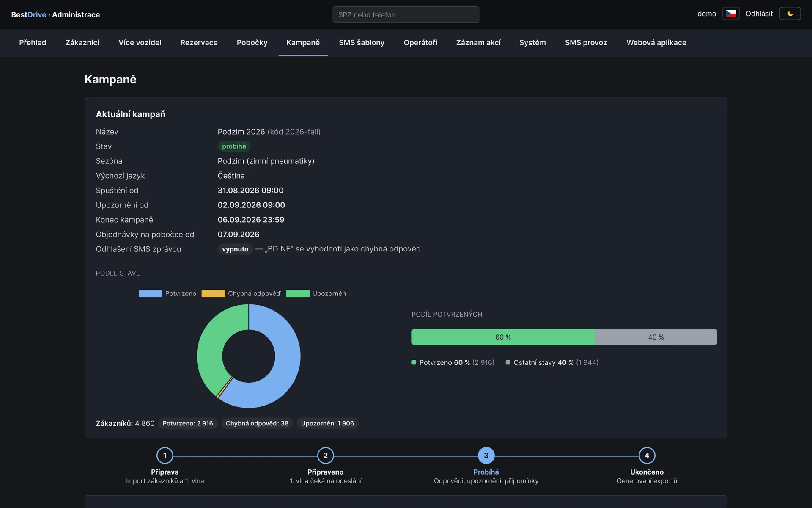
Task: Click the 31.08.2026 09:00 start date
Action: point(250,190)
